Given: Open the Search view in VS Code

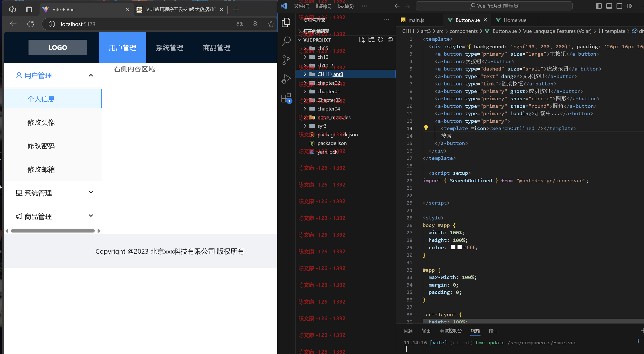Looking at the screenshot, I should coord(286,41).
